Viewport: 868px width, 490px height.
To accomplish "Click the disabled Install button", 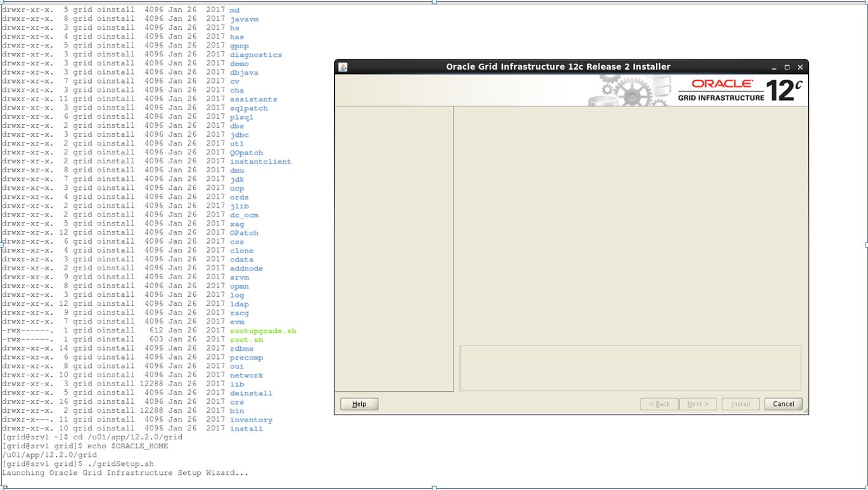I will (740, 404).
